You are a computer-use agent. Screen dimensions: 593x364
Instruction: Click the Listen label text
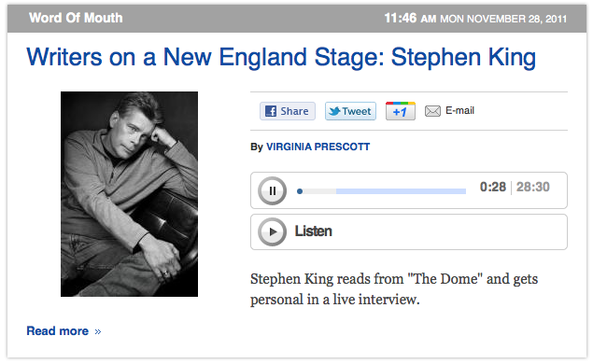(313, 231)
